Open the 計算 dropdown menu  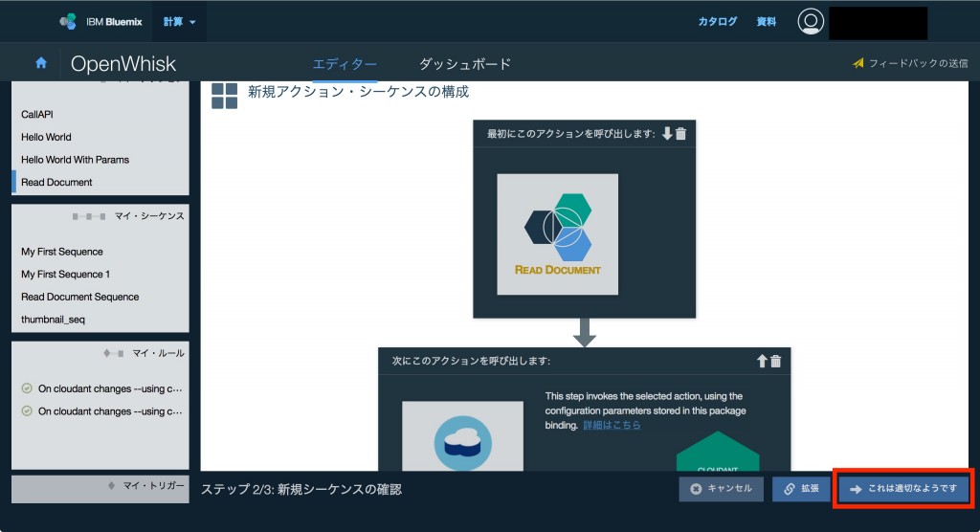(x=179, y=22)
